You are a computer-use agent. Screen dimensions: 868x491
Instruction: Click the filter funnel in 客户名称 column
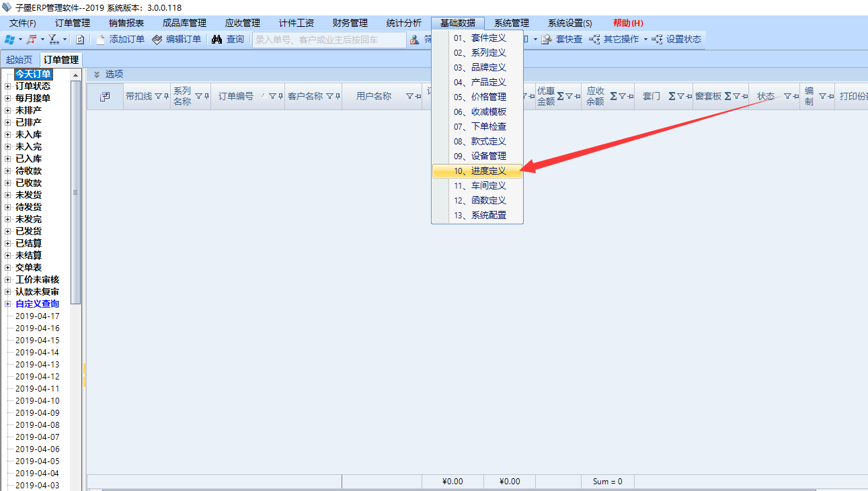[330, 97]
